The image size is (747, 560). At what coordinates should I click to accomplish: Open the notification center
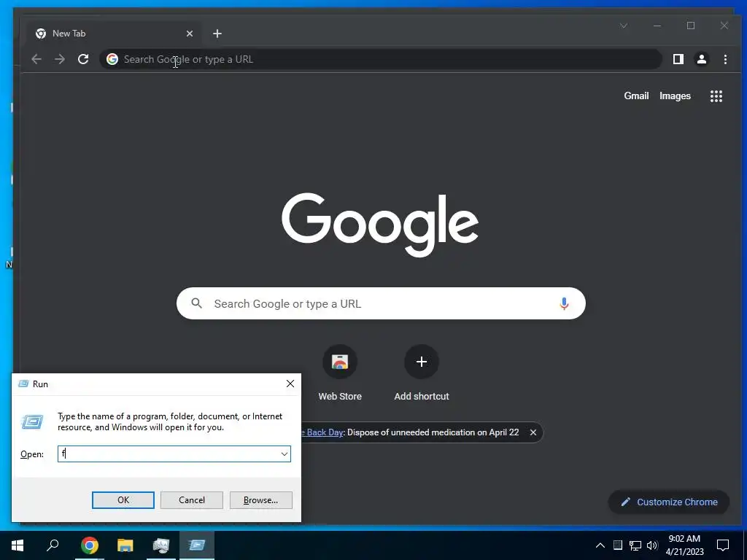pyautogui.click(x=723, y=545)
